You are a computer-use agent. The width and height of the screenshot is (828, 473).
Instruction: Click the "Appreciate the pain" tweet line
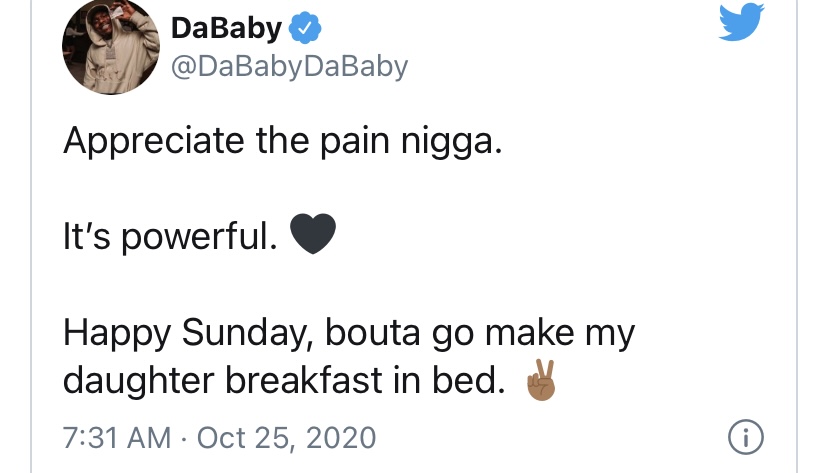pyautogui.click(x=283, y=141)
